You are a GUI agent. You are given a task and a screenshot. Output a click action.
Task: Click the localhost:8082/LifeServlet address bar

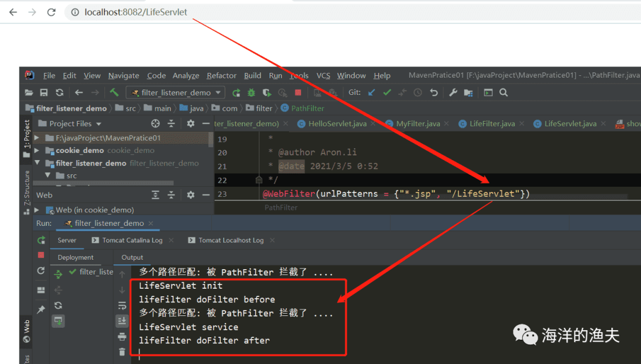(136, 12)
